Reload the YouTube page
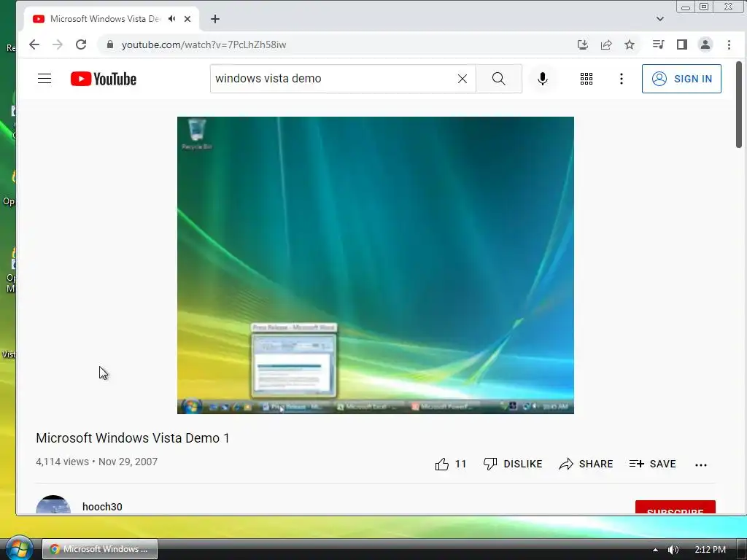747x560 pixels. (x=81, y=44)
